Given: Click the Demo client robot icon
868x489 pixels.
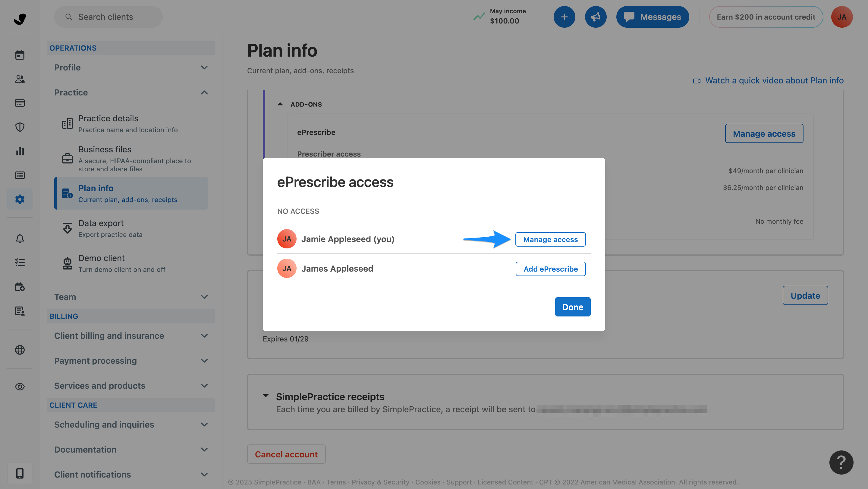Looking at the screenshot, I should 68,263.
